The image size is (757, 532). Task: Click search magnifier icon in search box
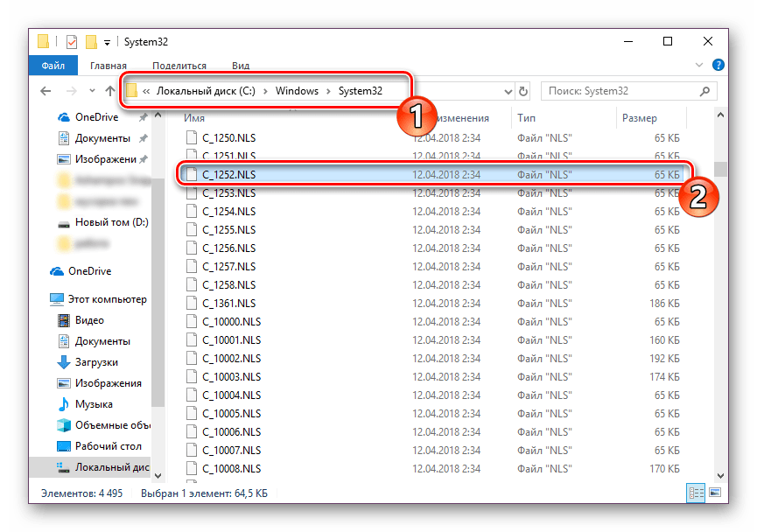(705, 91)
